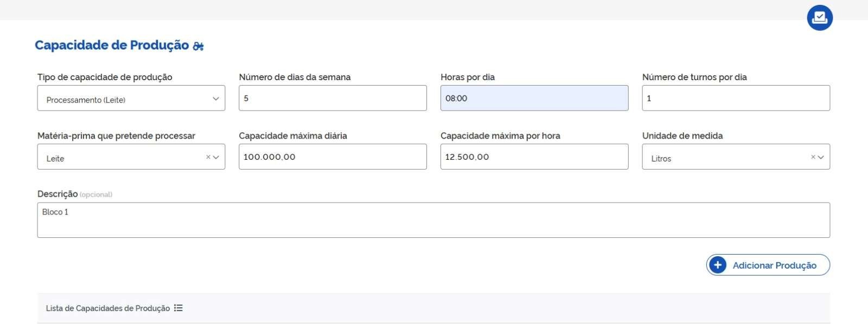Click the Capacidade de Produção section heading

tap(112, 45)
